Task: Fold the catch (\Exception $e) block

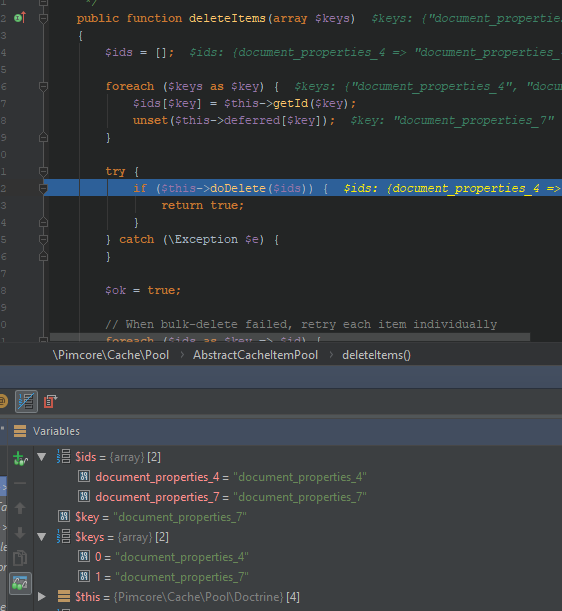Action: pyautogui.click(x=43, y=239)
